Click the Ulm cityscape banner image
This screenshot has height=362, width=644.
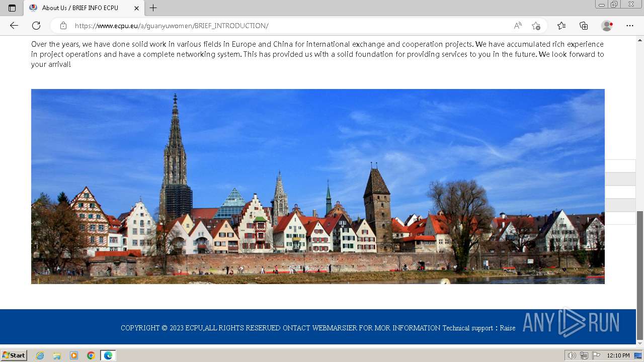click(x=318, y=187)
